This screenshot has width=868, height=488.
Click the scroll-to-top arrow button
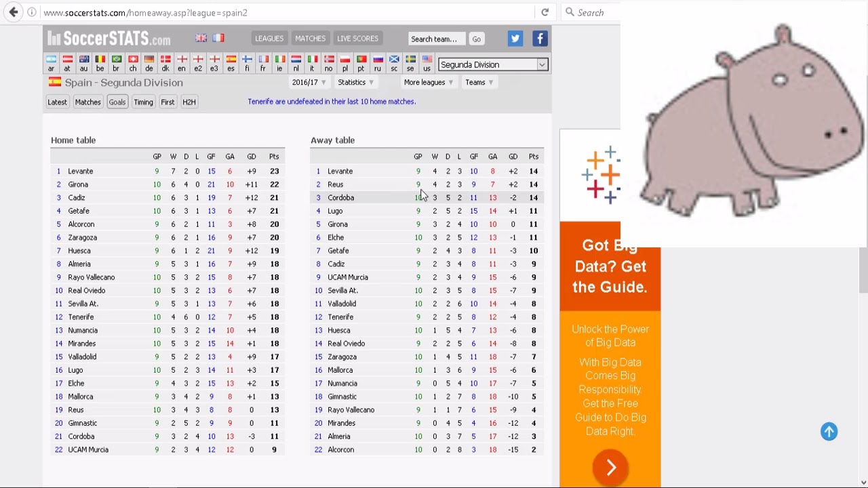click(x=829, y=432)
